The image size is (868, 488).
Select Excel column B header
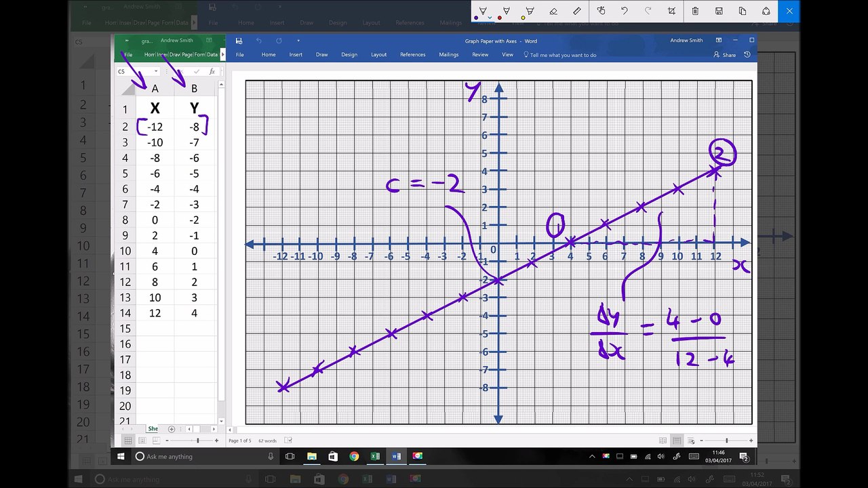[x=195, y=89]
